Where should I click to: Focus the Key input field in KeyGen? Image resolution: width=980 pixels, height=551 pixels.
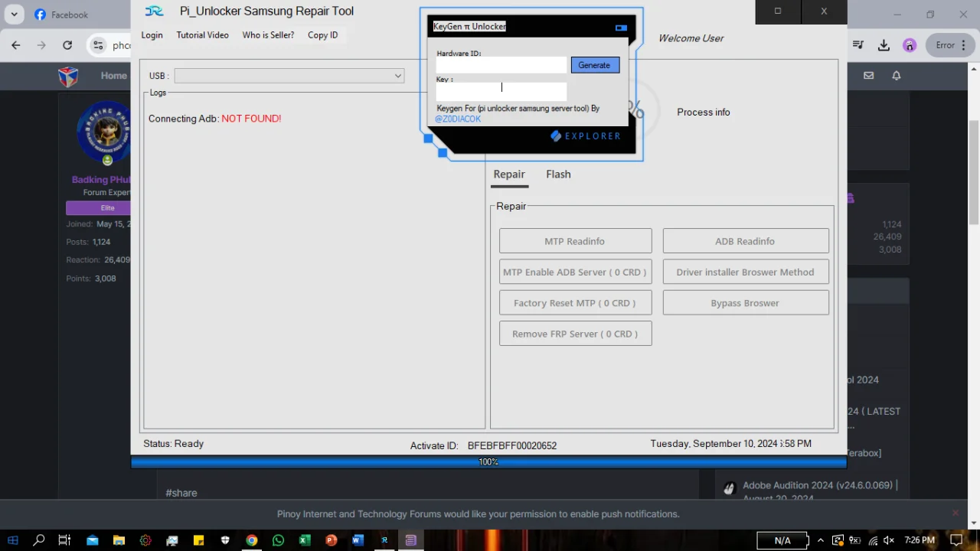(x=501, y=92)
